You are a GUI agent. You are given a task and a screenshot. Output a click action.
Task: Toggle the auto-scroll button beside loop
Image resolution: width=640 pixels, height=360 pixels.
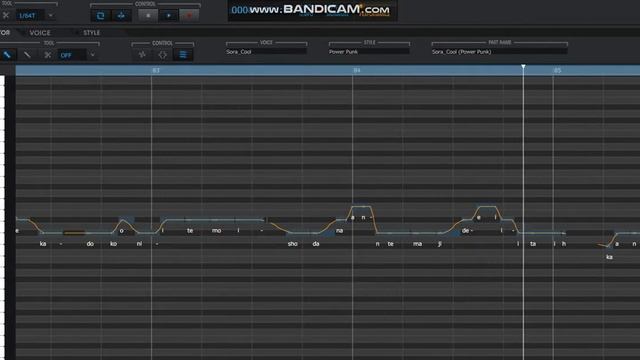point(121,16)
